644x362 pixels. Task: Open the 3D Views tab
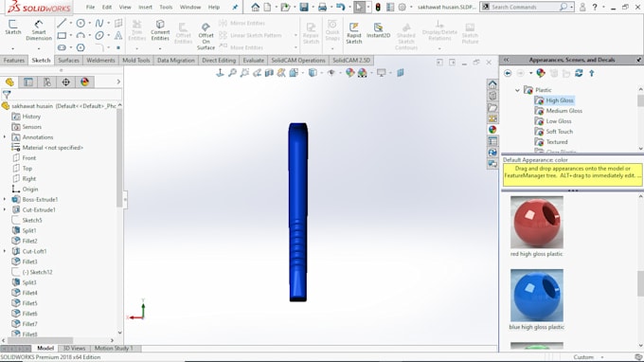click(x=74, y=348)
